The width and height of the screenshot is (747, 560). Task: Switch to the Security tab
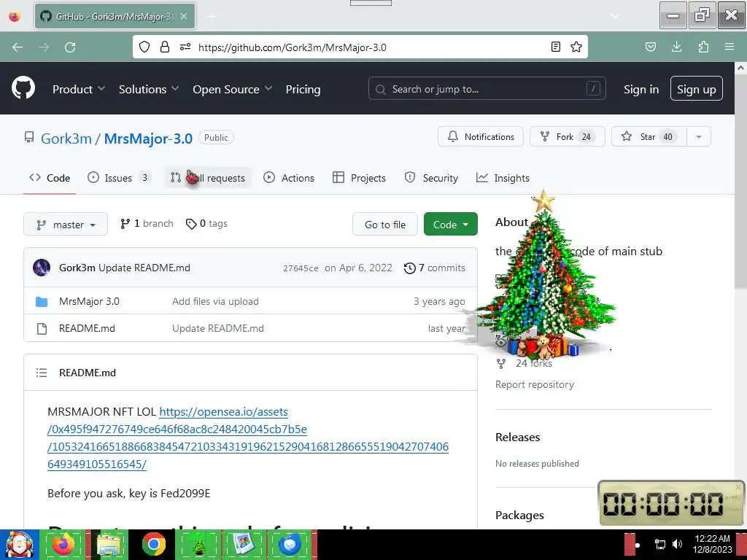(x=431, y=178)
